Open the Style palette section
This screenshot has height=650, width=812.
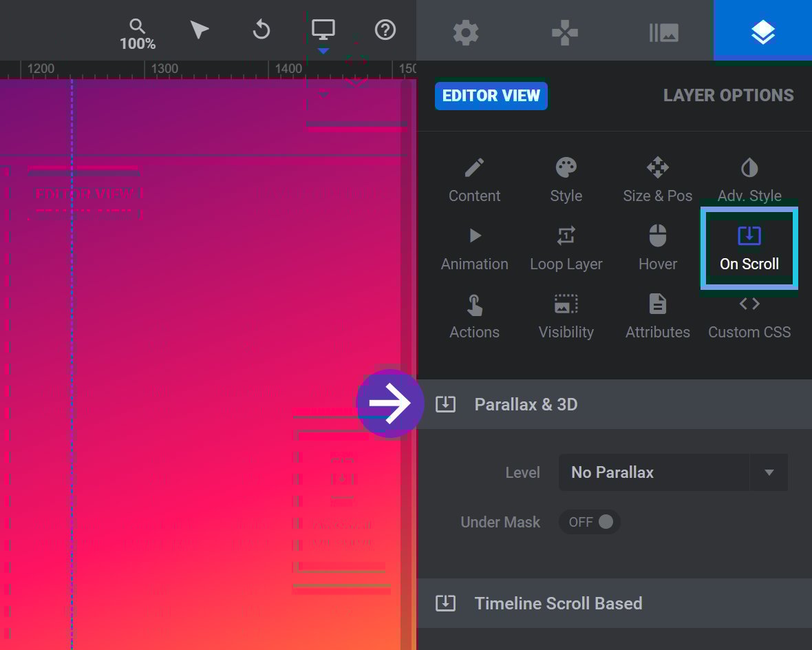click(566, 180)
